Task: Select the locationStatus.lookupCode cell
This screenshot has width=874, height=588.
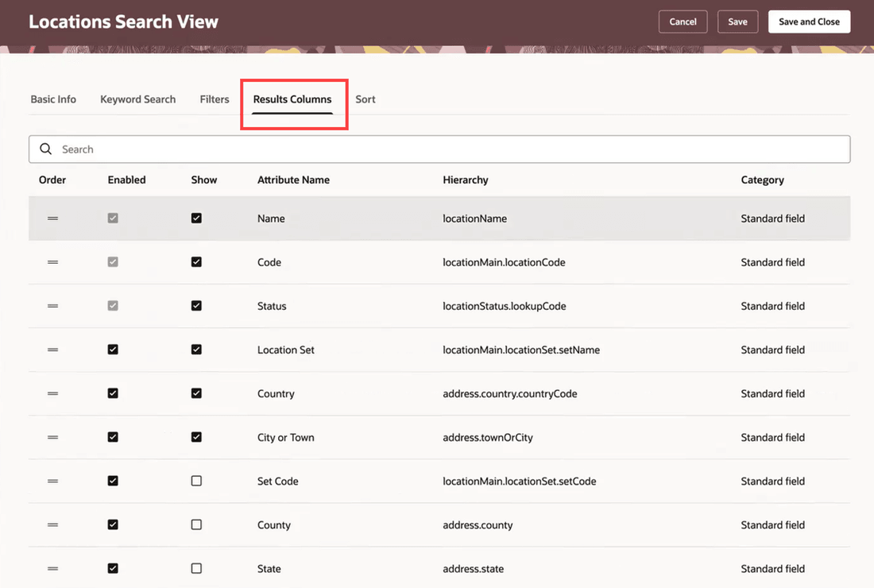Action: pyautogui.click(x=505, y=306)
